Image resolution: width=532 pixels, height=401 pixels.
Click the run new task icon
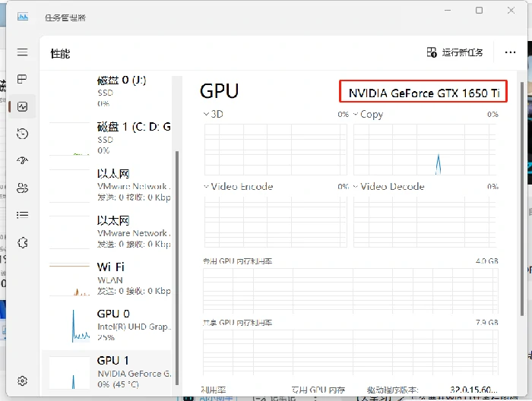pyautogui.click(x=432, y=52)
